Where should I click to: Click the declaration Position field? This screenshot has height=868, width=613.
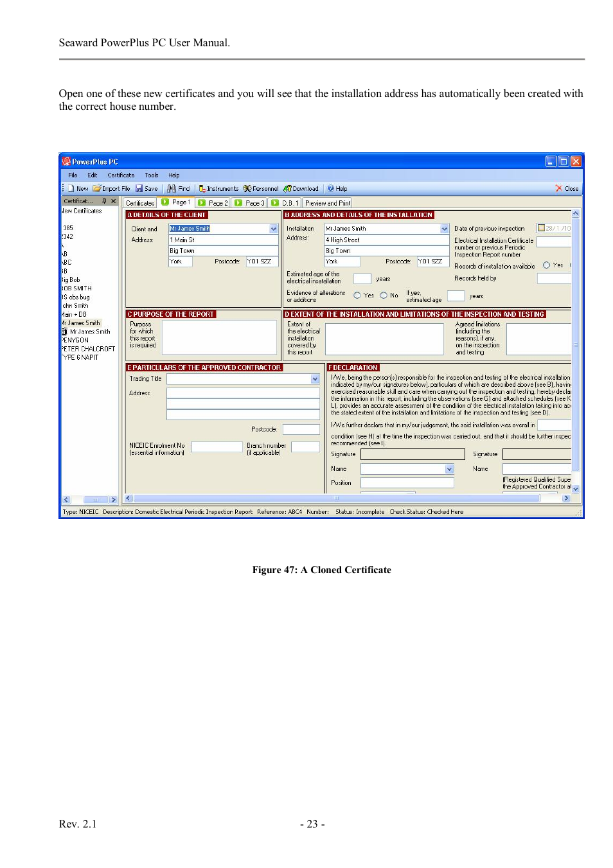407,483
